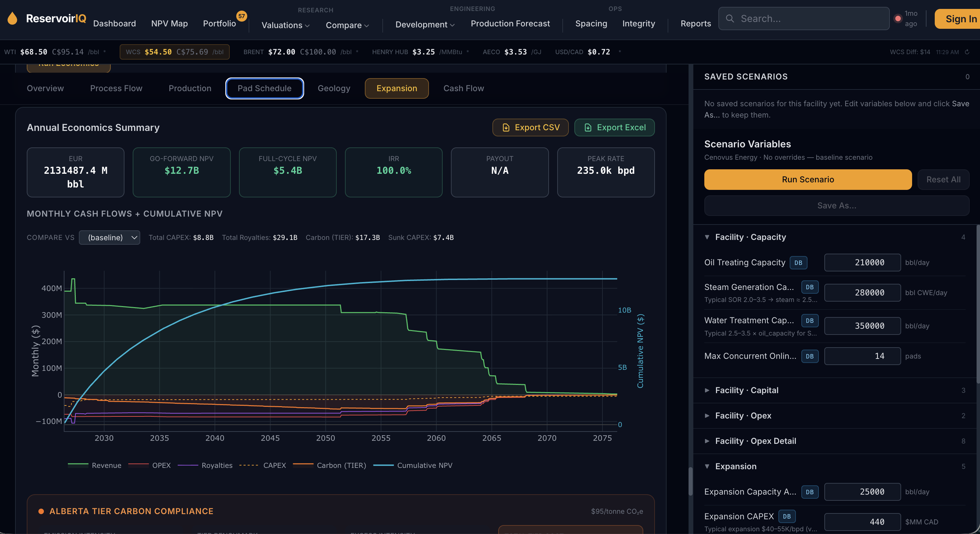Screen dimensions: 980x534
Task: Toggle the OPEX series in chart legend
Action: 150,465
